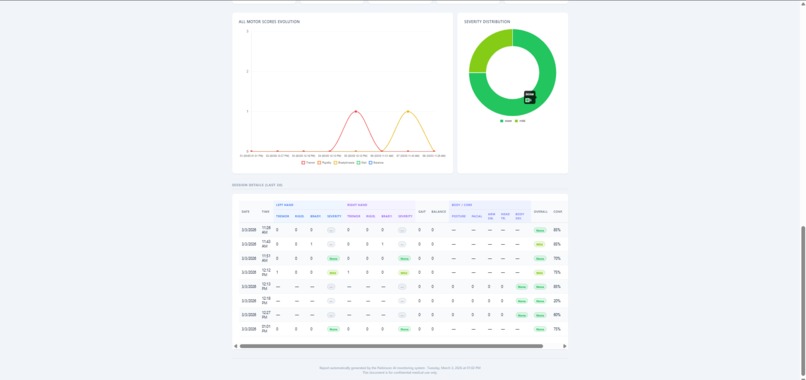Click the Severity Distribution heading

[x=487, y=22]
